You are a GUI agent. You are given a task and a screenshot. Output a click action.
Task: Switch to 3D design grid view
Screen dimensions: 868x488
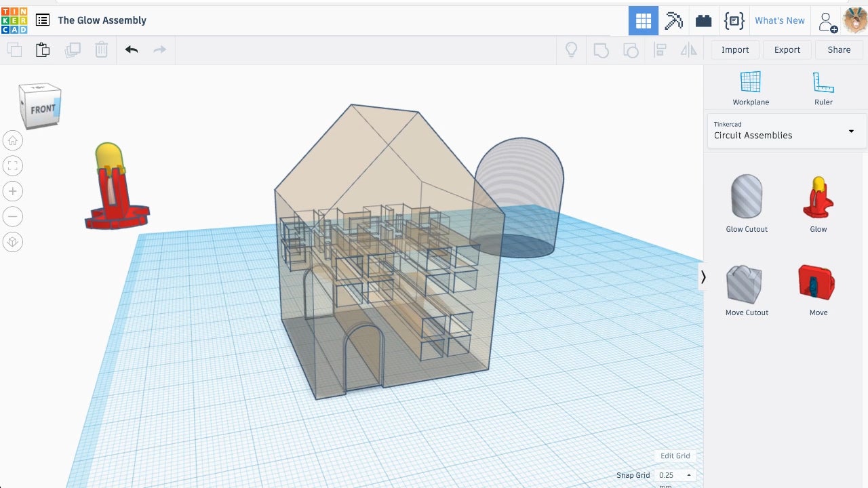click(x=644, y=20)
